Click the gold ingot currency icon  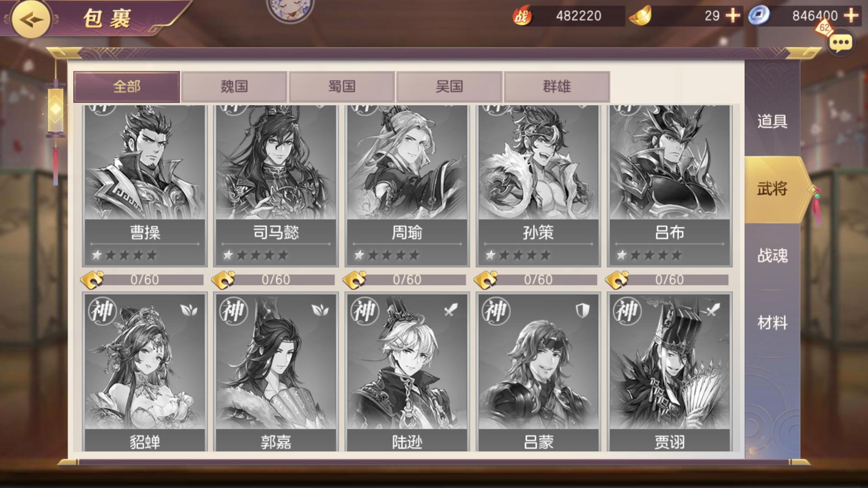(640, 15)
